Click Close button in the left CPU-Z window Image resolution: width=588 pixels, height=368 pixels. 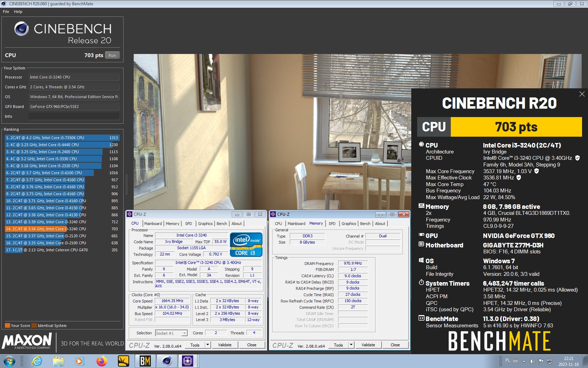coord(252,345)
